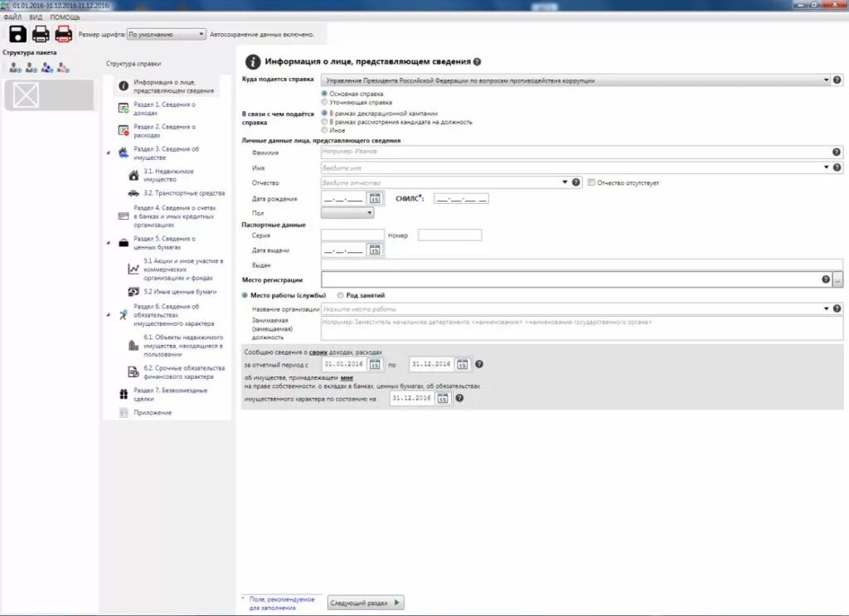
Task: Click the passport Номер input field
Action: 449,235
